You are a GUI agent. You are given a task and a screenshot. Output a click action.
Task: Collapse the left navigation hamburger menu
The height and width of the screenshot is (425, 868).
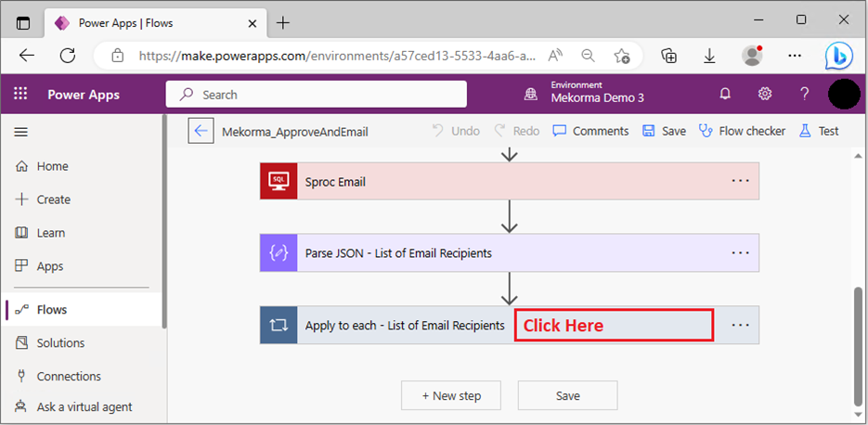pyautogui.click(x=21, y=132)
